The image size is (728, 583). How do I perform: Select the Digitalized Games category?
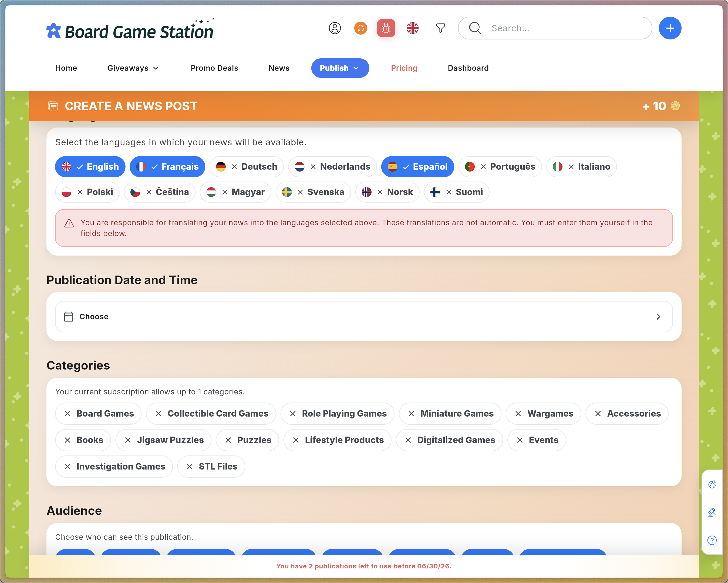point(449,440)
